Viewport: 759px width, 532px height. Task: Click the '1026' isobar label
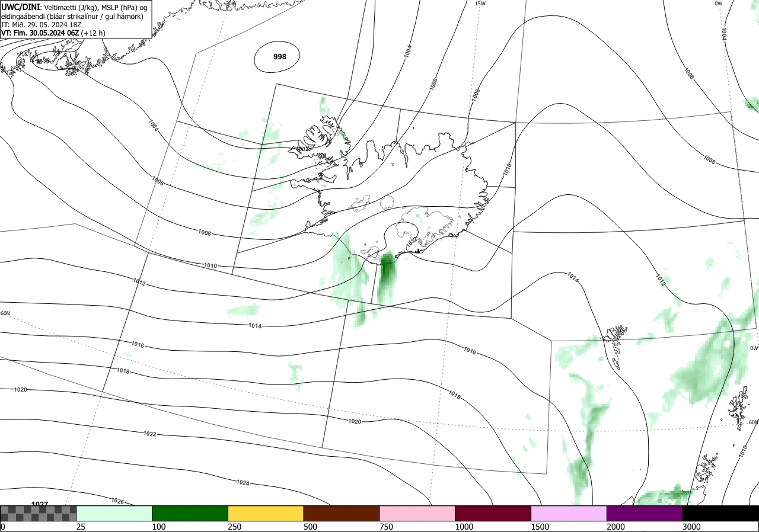click(x=117, y=501)
